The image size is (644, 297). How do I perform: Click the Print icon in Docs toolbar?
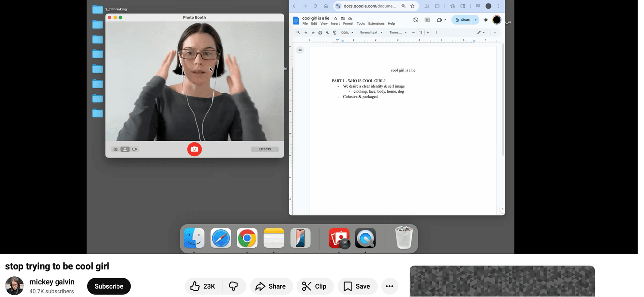(320, 33)
